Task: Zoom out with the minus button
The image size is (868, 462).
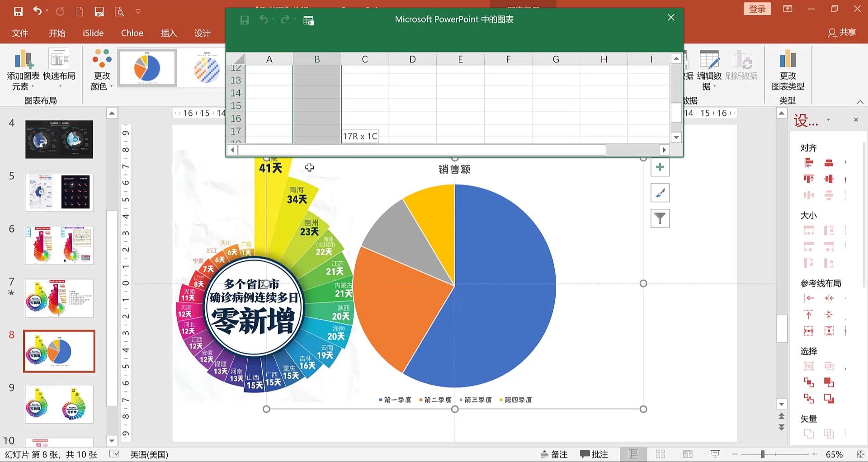Action: tap(735, 454)
